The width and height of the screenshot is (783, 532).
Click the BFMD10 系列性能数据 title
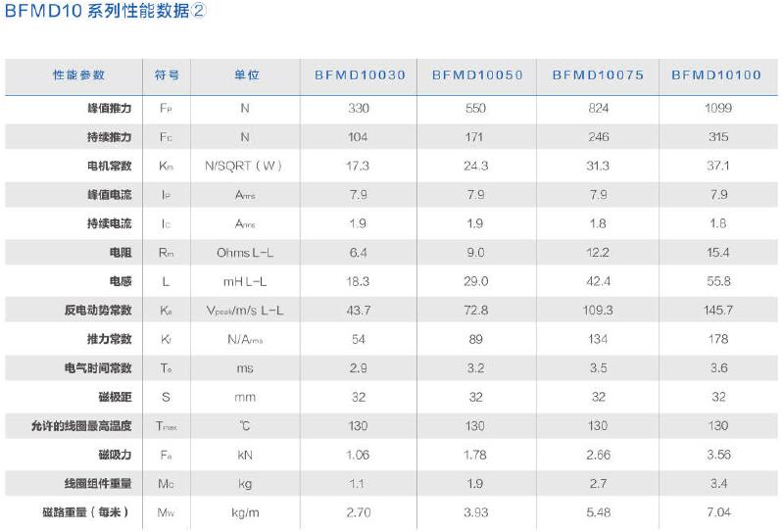pyautogui.click(x=106, y=11)
